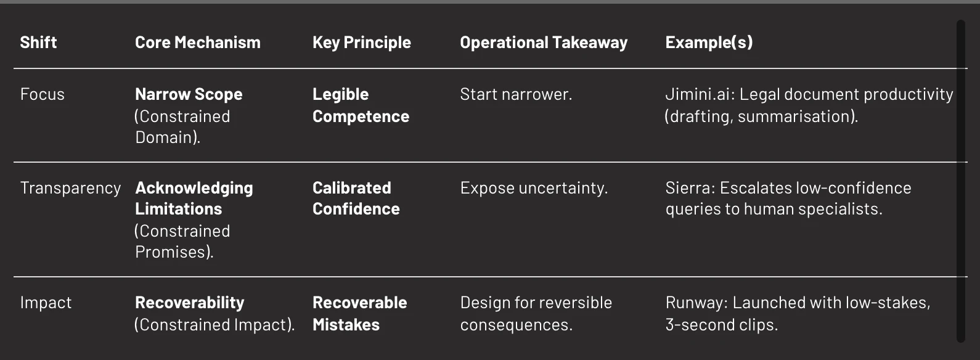Screen dimensions: 980x360
Task: Click the Operational Takeaway column header
Action: click(543, 43)
